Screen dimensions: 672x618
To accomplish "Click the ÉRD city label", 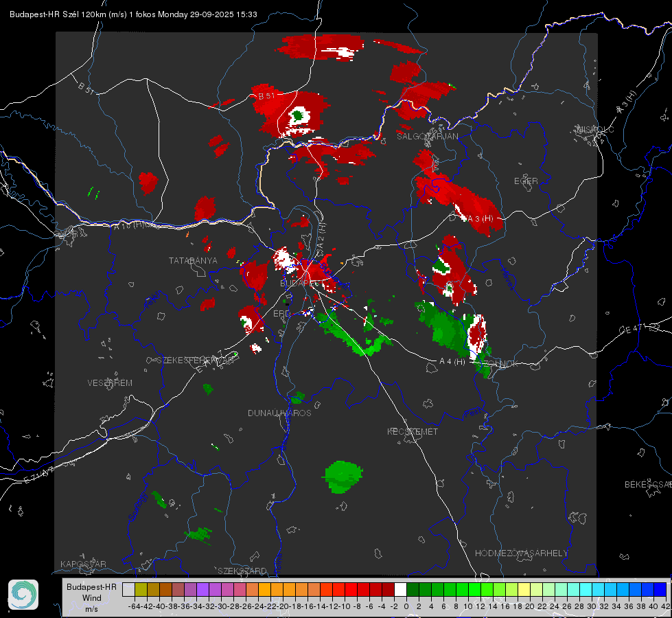I will point(281,314).
